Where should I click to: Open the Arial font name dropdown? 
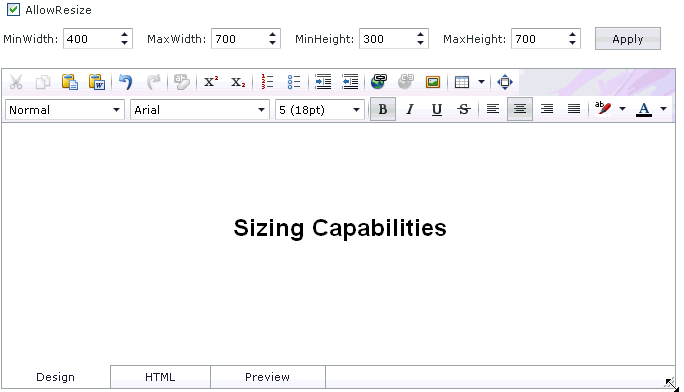click(200, 110)
